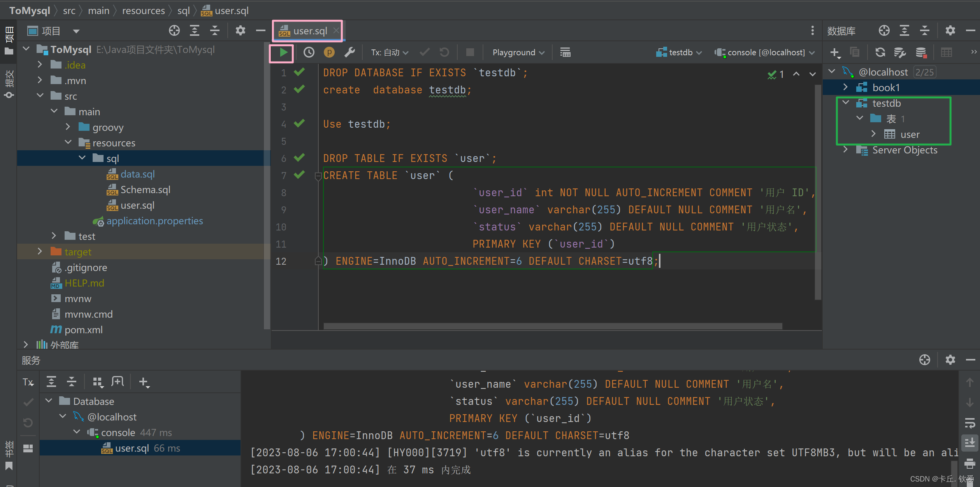Click the resources breadcrumb in the path bar

pos(143,11)
